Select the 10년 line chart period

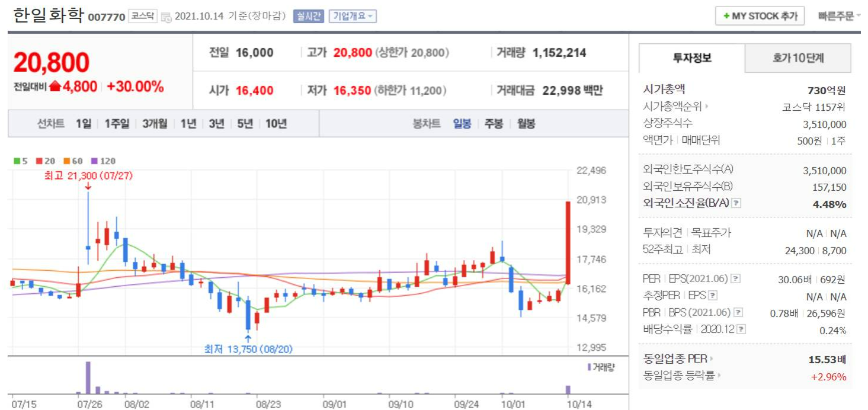pyautogui.click(x=276, y=124)
